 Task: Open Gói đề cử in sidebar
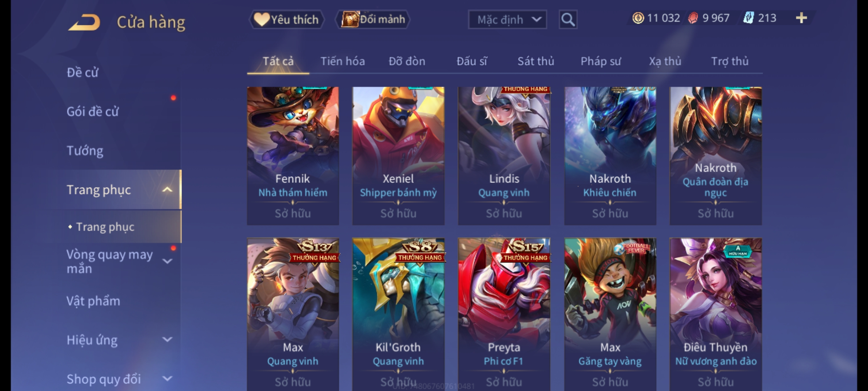[93, 112]
